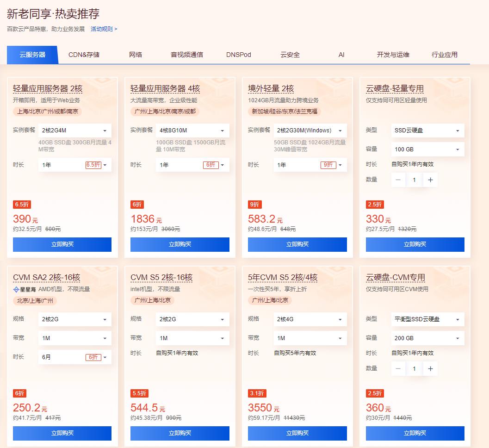
Task: Increase quantity in 云硬盘-轻量专用 card
Action: pyautogui.click(x=430, y=180)
